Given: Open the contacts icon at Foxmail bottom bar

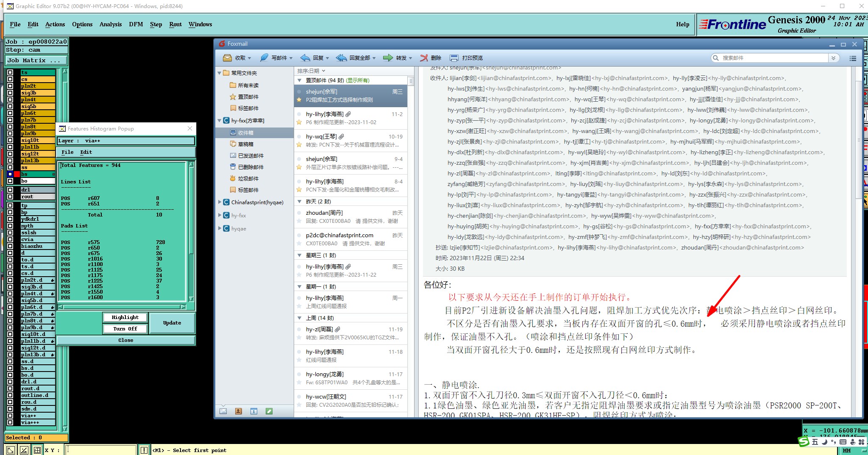Looking at the screenshot, I should 239,411.
